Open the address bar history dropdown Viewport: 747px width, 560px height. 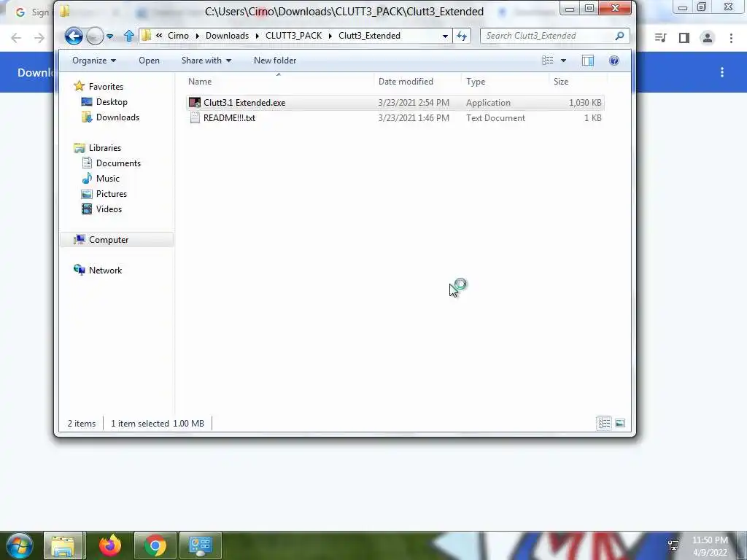(x=445, y=36)
